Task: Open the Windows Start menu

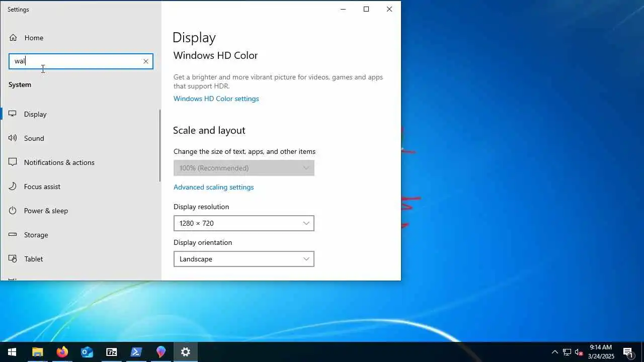Action: pos(12,352)
